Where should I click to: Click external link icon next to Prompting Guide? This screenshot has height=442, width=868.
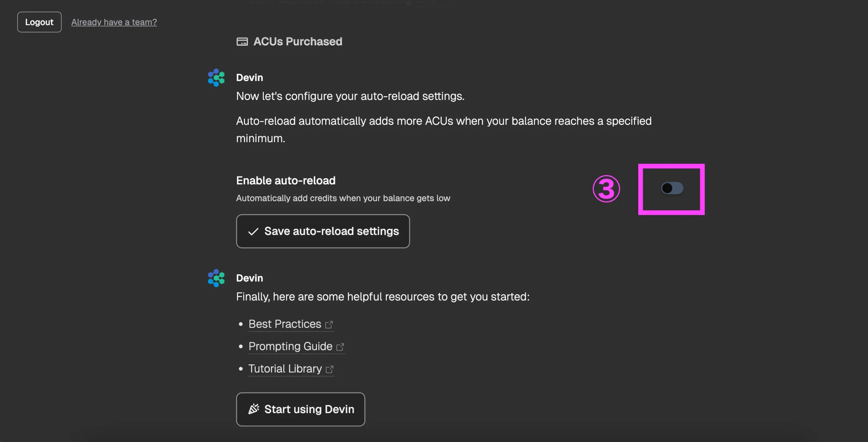coord(340,347)
